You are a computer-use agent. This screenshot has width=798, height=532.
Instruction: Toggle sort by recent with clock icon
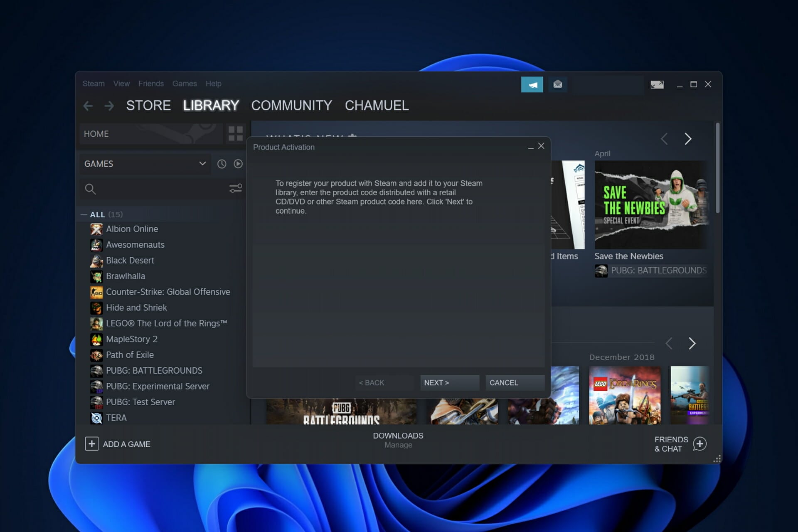(x=221, y=164)
